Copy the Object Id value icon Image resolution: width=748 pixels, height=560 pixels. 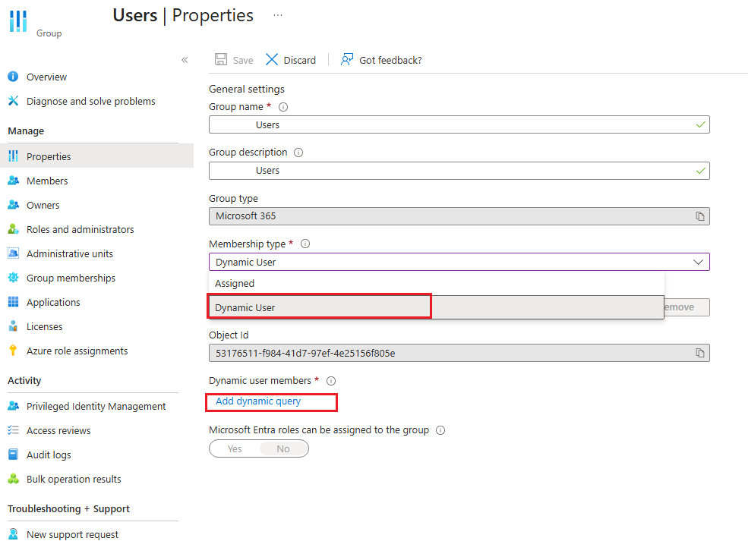point(700,353)
